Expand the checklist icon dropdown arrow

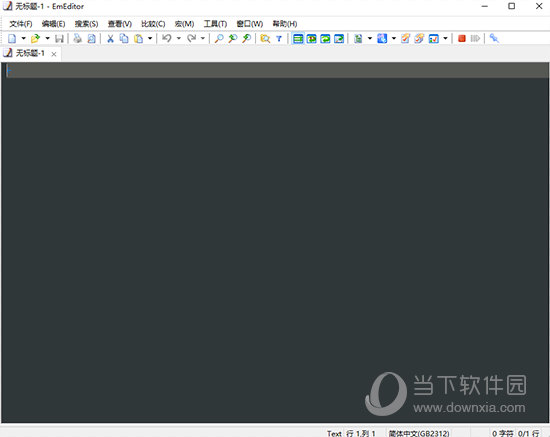tap(445, 38)
